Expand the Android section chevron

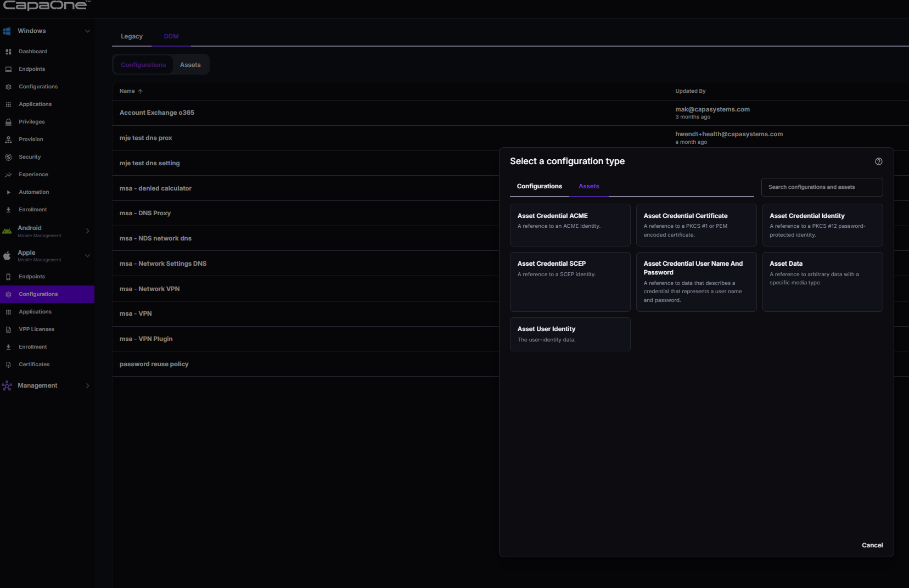click(87, 231)
